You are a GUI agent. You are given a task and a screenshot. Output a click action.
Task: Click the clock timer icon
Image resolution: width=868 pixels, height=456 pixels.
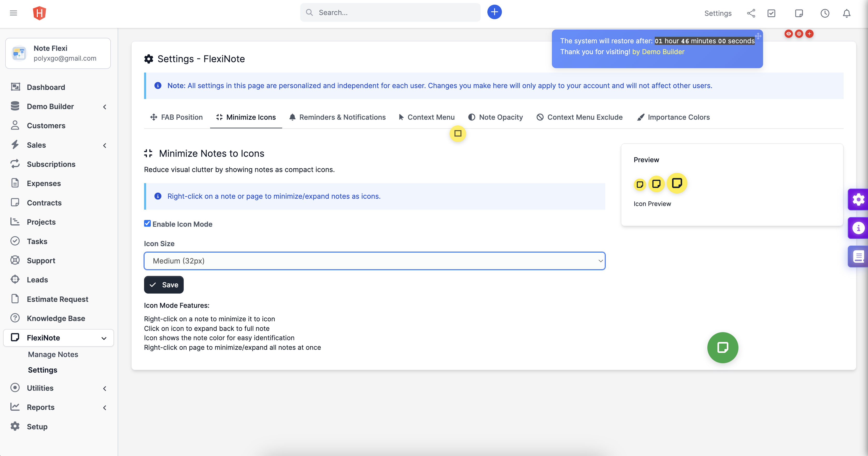coord(824,13)
